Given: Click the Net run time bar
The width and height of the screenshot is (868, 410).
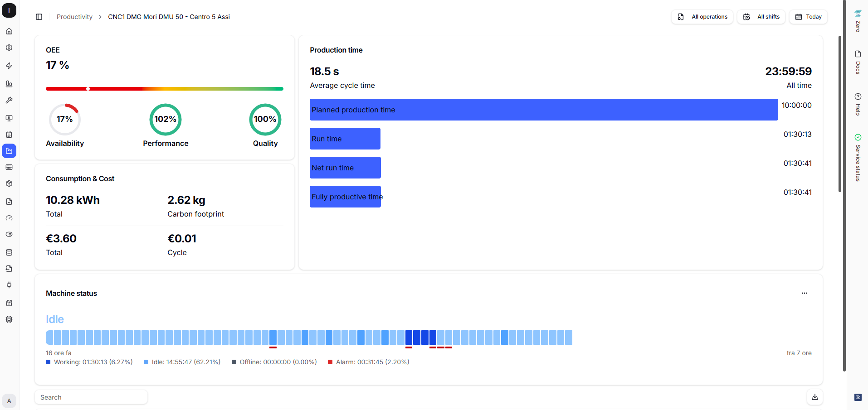Looking at the screenshot, I should tap(345, 168).
